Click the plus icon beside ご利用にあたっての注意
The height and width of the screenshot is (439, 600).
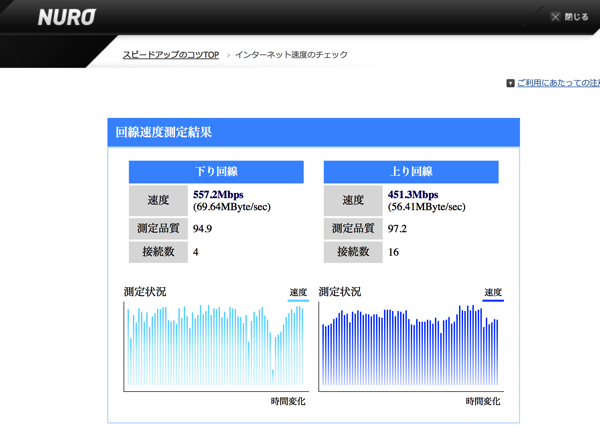point(510,84)
